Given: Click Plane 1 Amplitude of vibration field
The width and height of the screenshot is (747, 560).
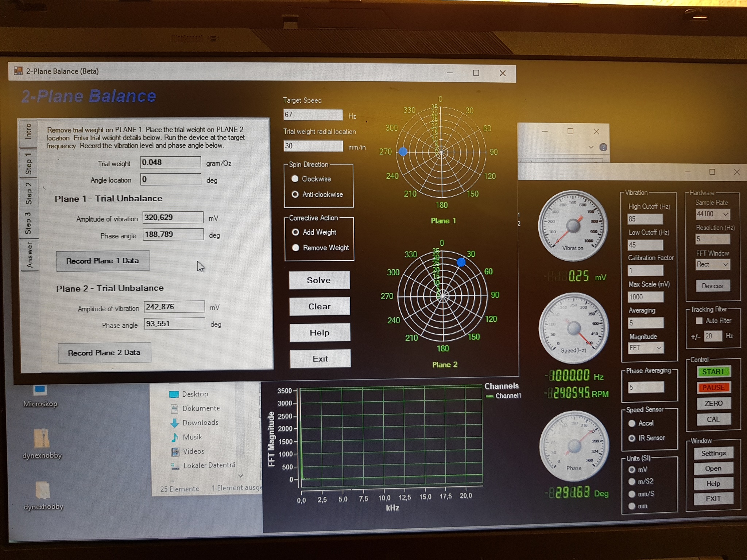Looking at the screenshot, I should pos(173,217).
